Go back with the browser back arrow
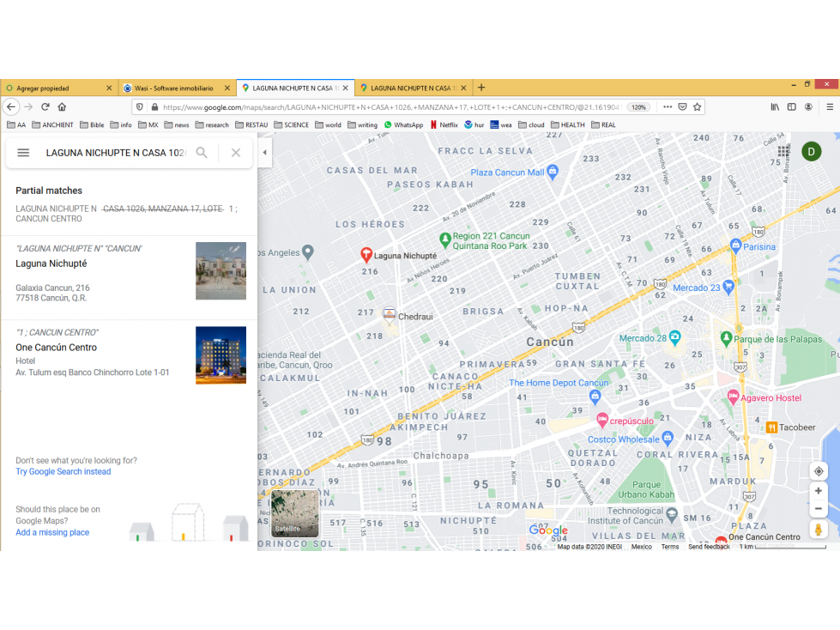The image size is (840, 630). 11,106
